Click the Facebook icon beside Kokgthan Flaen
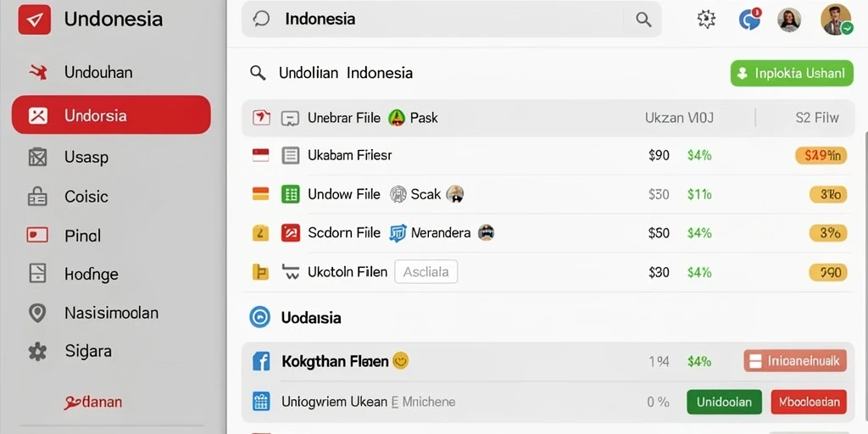Image resolution: width=868 pixels, height=434 pixels. click(x=261, y=361)
